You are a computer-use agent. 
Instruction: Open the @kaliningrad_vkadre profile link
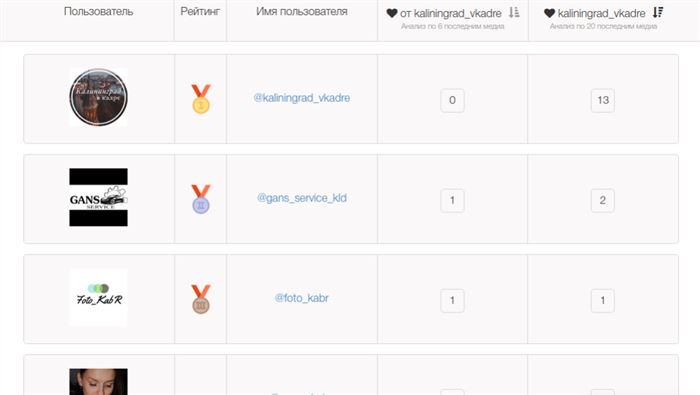(x=302, y=98)
